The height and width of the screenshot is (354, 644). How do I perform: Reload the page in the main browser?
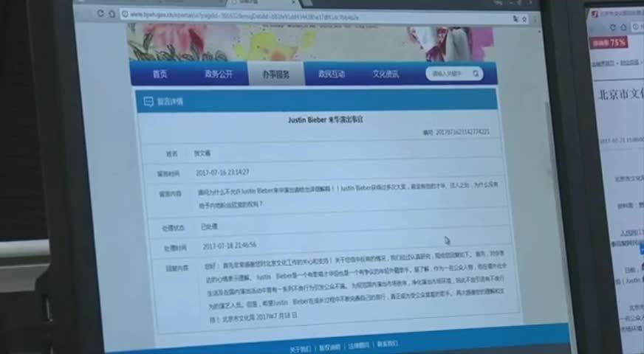(x=100, y=13)
